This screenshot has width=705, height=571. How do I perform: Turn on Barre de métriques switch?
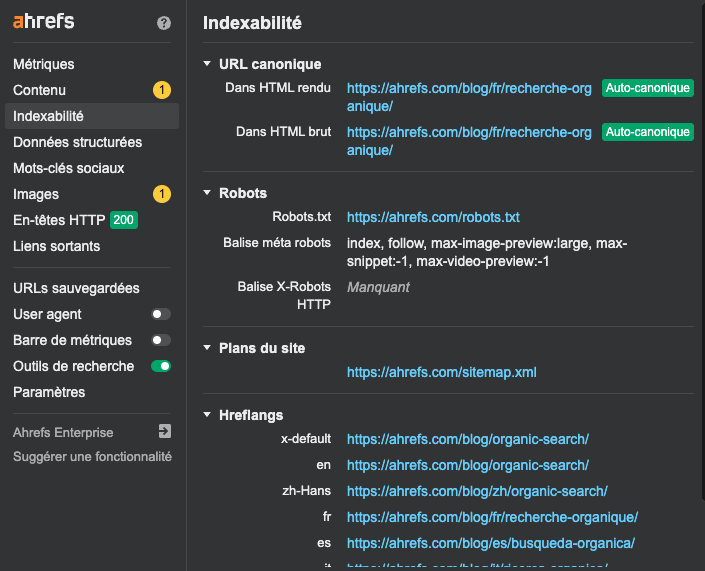pyautogui.click(x=161, y=340)
